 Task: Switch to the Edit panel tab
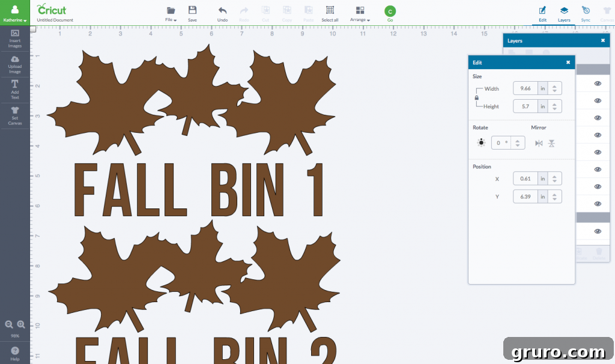pyautogui.click(x=542, y=13)
